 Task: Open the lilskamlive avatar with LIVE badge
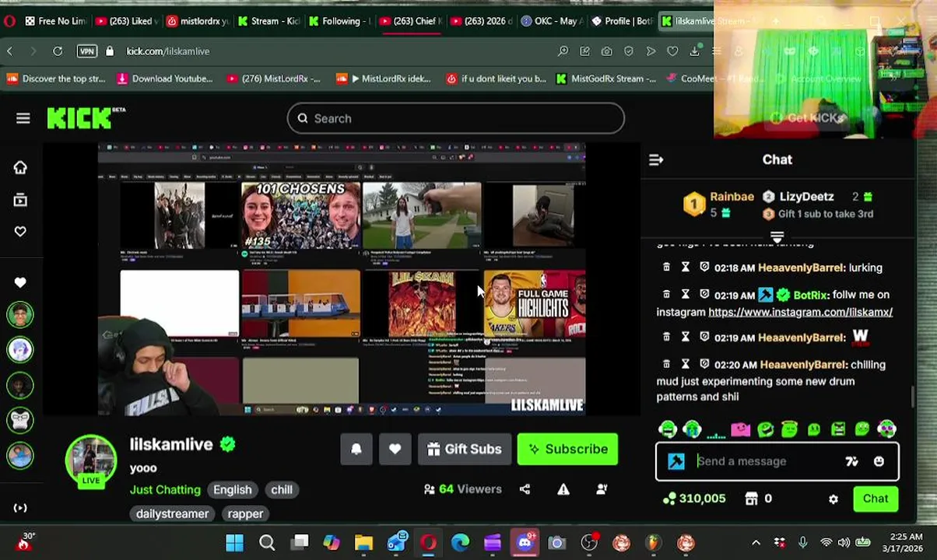pos(91,461)
